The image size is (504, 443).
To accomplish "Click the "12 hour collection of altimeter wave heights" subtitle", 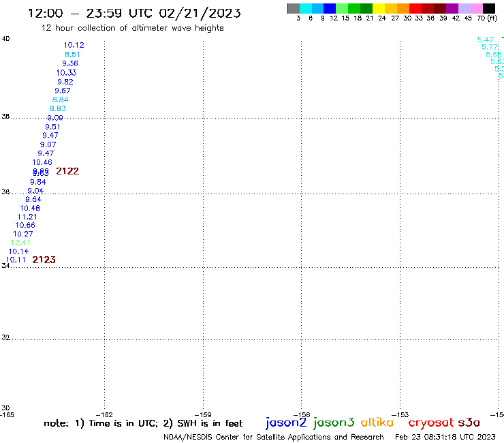I will [x=132, y=28].
